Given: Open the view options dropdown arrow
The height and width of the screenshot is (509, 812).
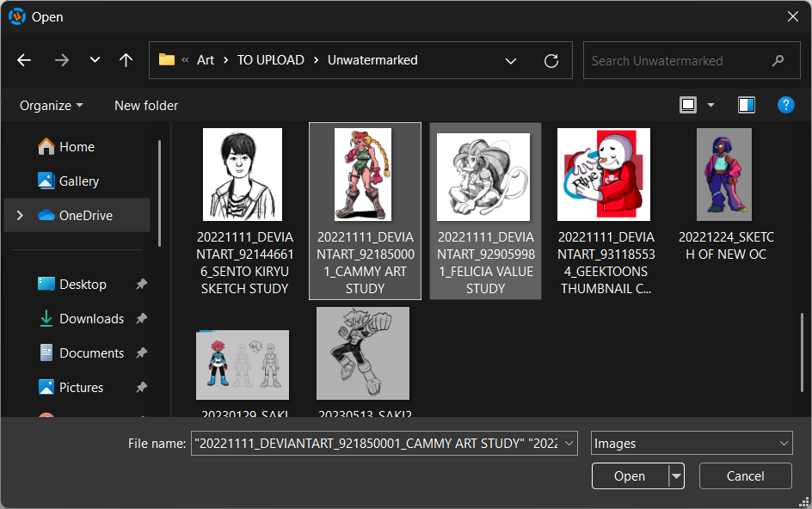Looking at the screenshot, I should pos(711,105).
